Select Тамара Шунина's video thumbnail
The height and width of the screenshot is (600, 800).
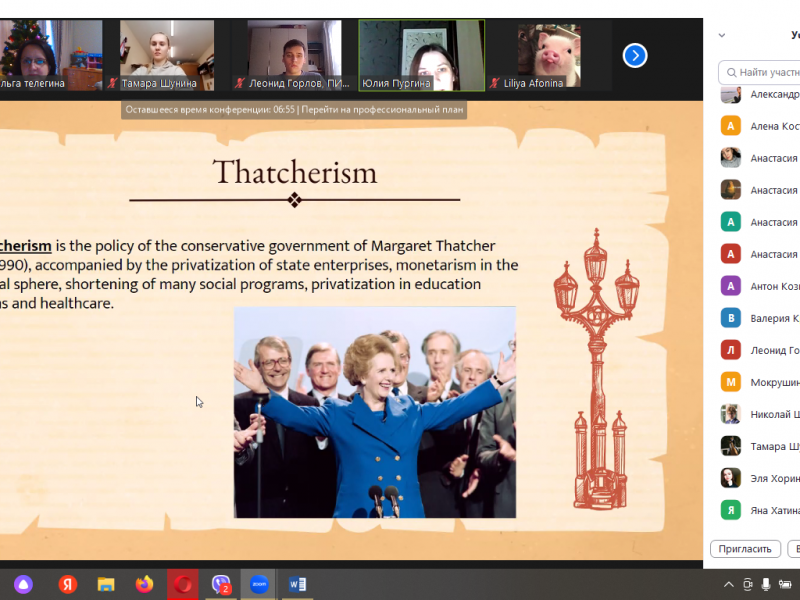[166, 56]
